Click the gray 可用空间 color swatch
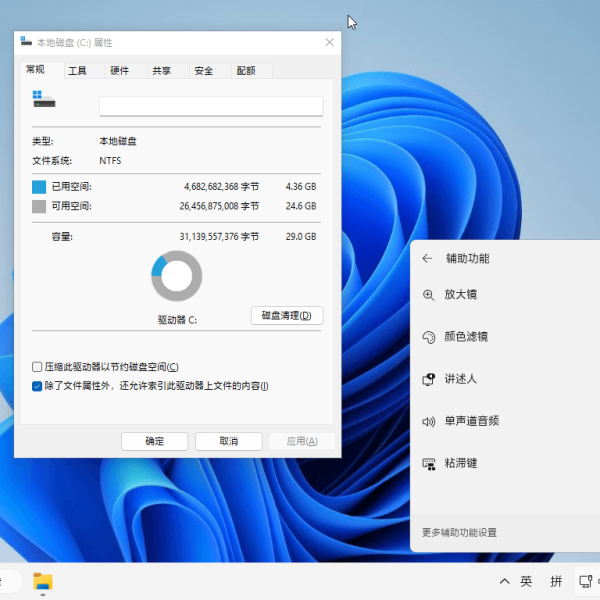 [x=39, y=206]
